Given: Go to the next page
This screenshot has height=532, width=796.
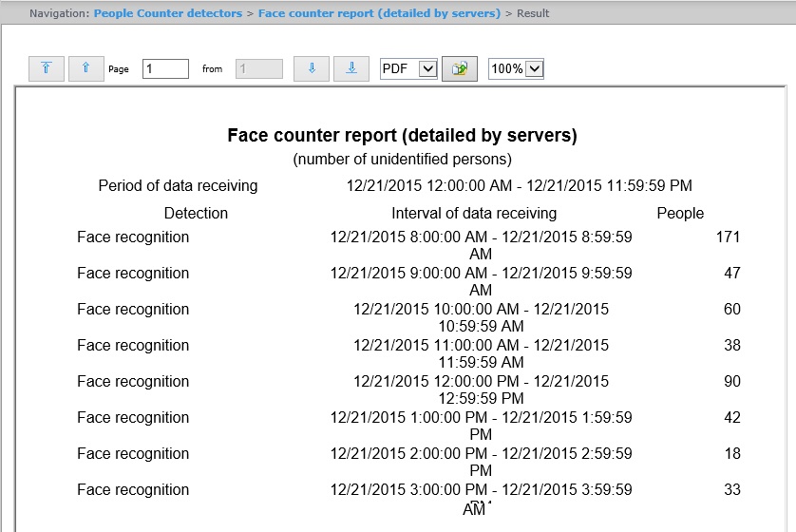Looking at the screenshot, I should point(312,68).
